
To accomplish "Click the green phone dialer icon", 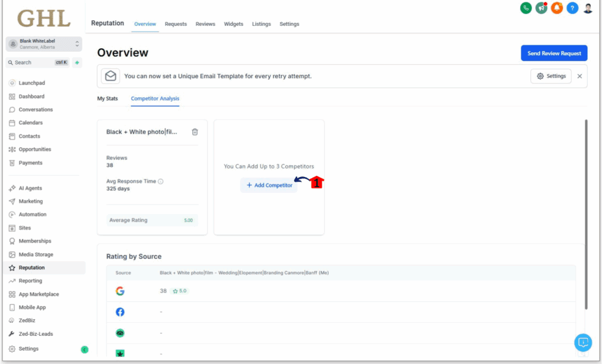I will coord(526,8).
